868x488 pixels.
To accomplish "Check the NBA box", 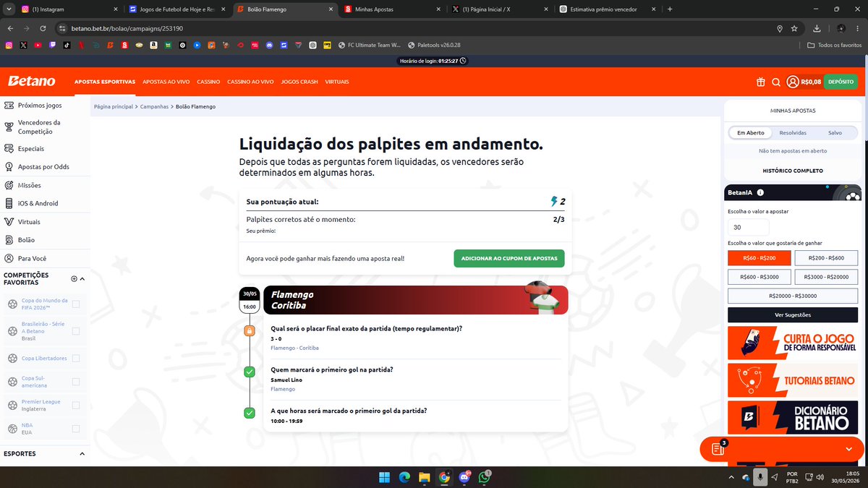I will tap(76, 428).
